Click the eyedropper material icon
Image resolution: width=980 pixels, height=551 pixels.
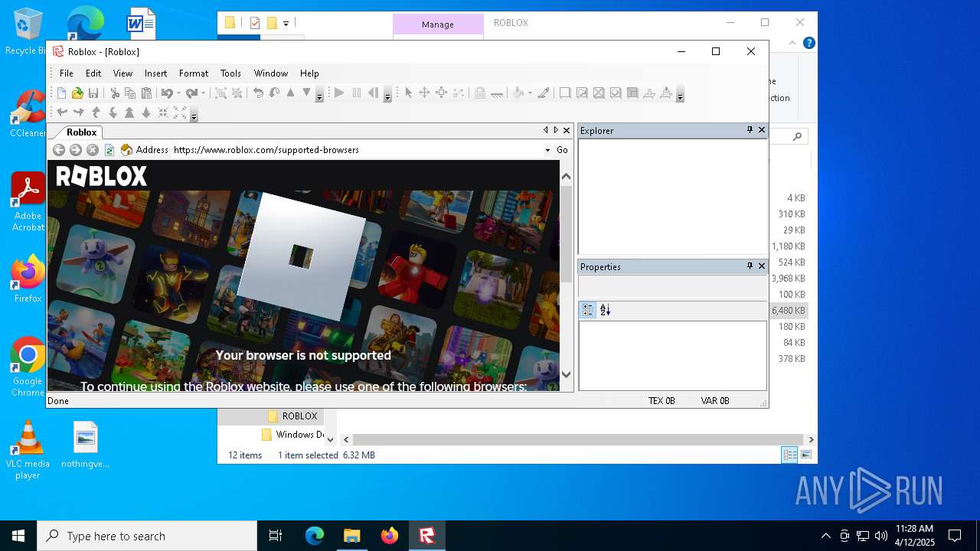(x=544, y=93)
